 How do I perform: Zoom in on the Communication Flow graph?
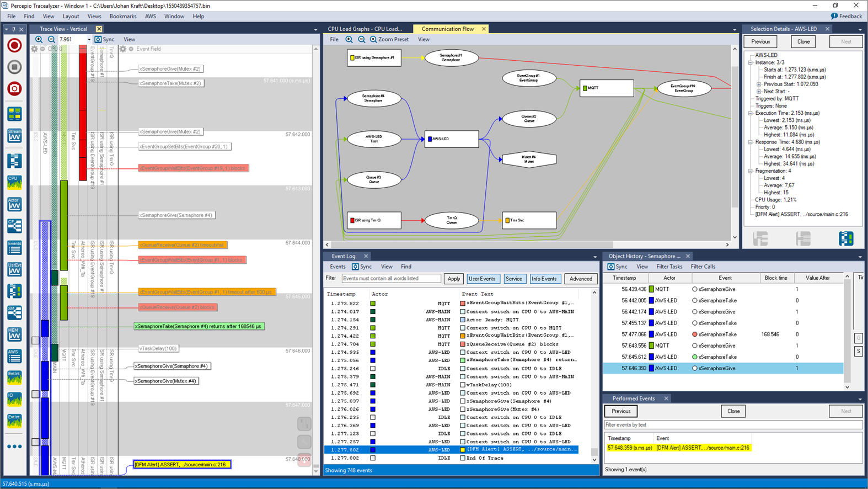click(349, 39)
